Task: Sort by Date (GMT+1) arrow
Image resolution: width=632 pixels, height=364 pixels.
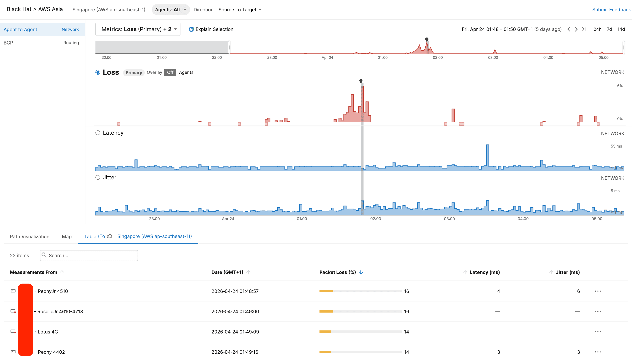Action: pyautogui.click(x=248, y=272)
